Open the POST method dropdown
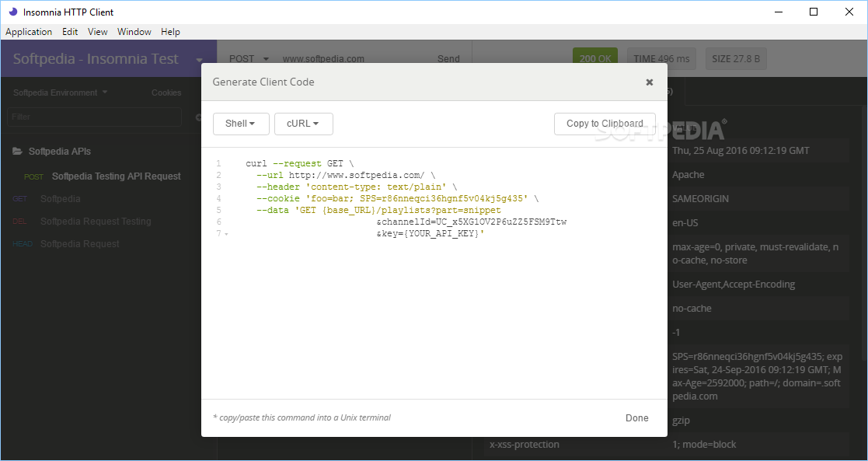Screen dimensions: 868x461 (x=249, y=59)
